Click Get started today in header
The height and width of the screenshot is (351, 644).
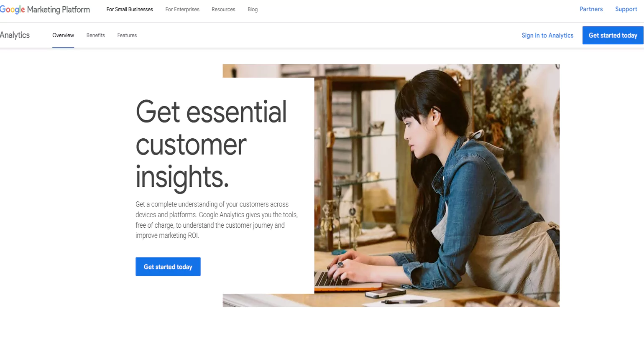point(613,36)
